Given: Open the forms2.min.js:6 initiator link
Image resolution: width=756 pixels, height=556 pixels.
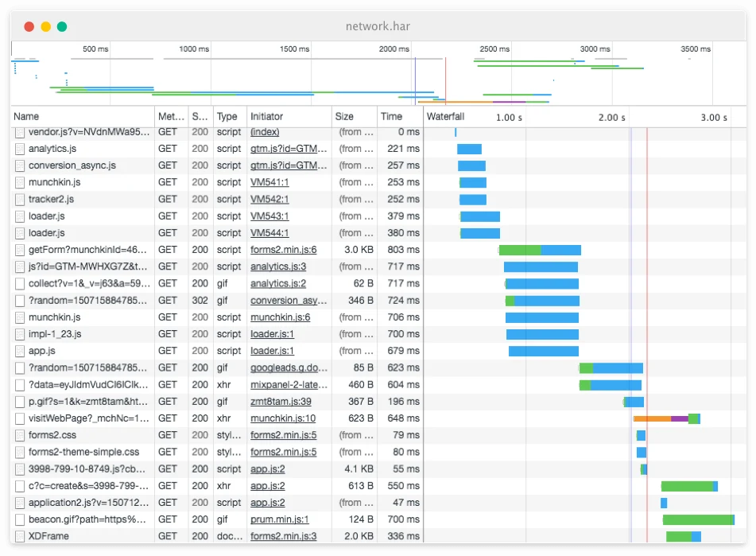Looking at the screenshot, I should [x=284, y=250].
